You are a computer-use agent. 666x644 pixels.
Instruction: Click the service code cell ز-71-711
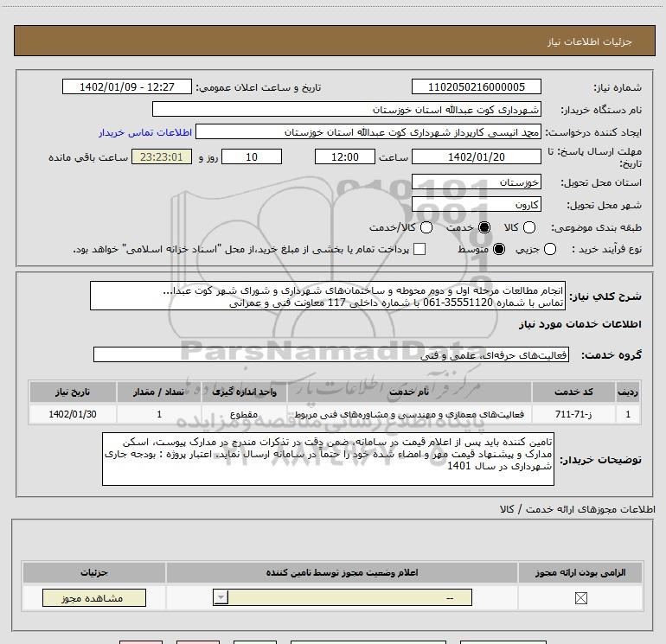point(573,414)
